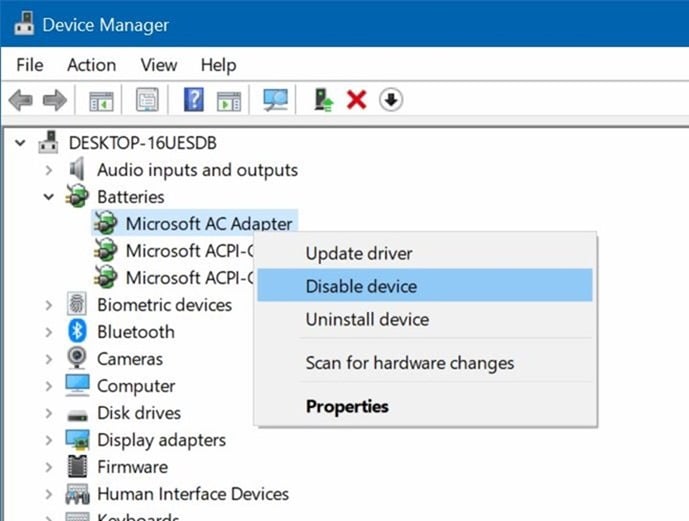Click the Firmware chip icon
This screenshot has width=689, height=521.
(x=77, y=466)
